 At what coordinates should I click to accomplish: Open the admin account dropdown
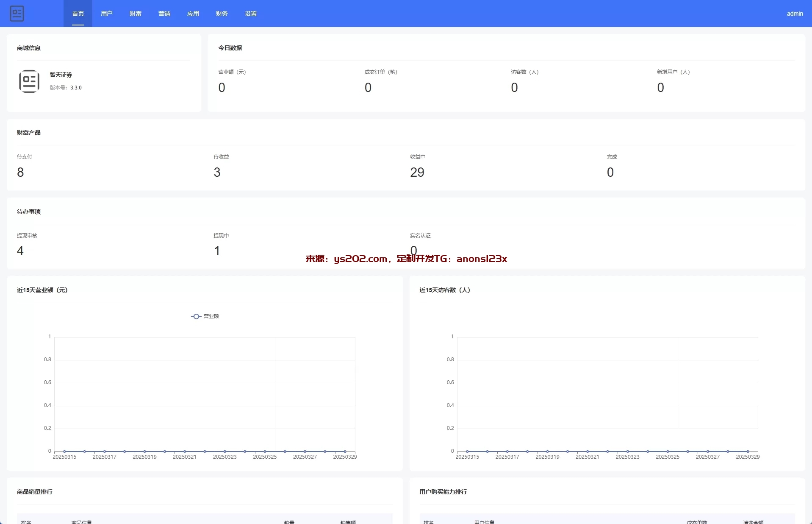794,14
